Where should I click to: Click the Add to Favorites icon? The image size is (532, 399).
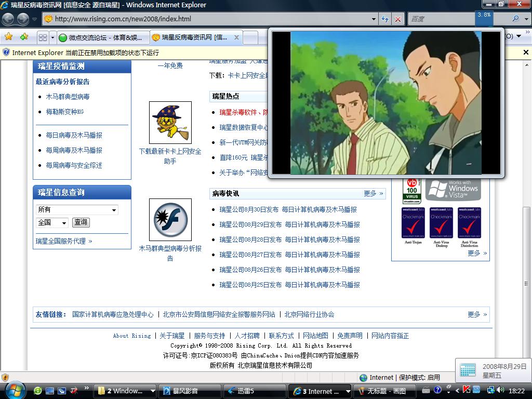24,37
